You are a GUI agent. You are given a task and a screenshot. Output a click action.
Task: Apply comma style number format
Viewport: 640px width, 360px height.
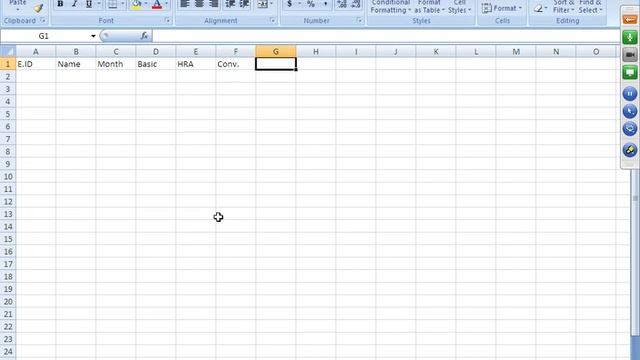point(325,4)
